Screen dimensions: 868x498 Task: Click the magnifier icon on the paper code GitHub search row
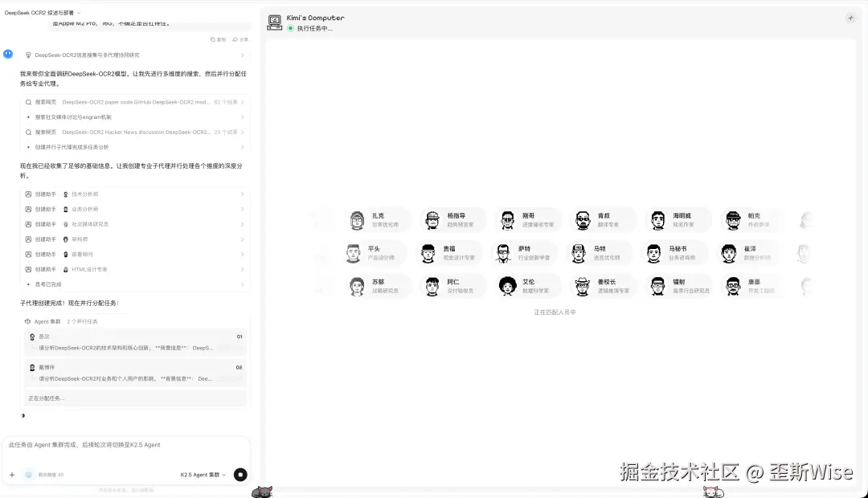(28, 102)
